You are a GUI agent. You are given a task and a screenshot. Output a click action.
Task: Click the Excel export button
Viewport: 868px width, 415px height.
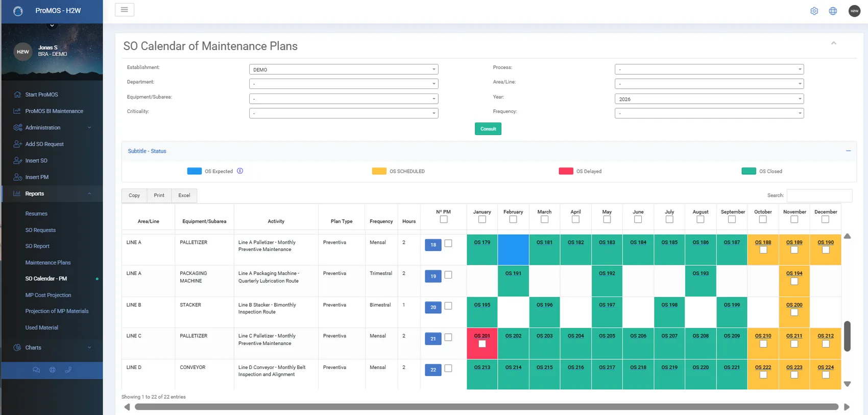[184, 195]
